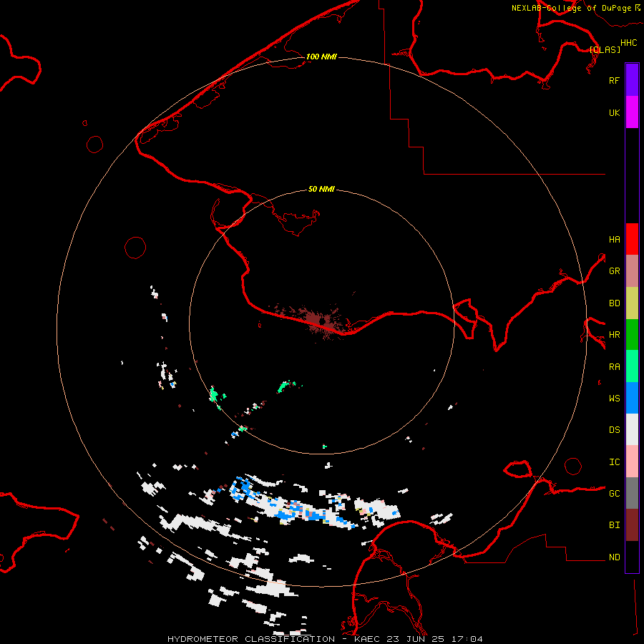Click the IC legend label

(614, 462)
